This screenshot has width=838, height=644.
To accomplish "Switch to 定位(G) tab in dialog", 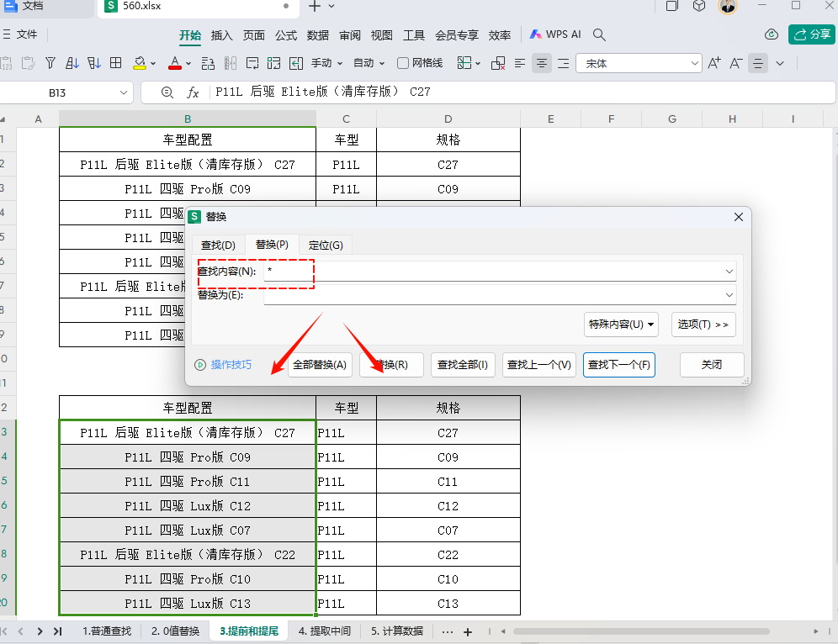I will pos(326,245).
